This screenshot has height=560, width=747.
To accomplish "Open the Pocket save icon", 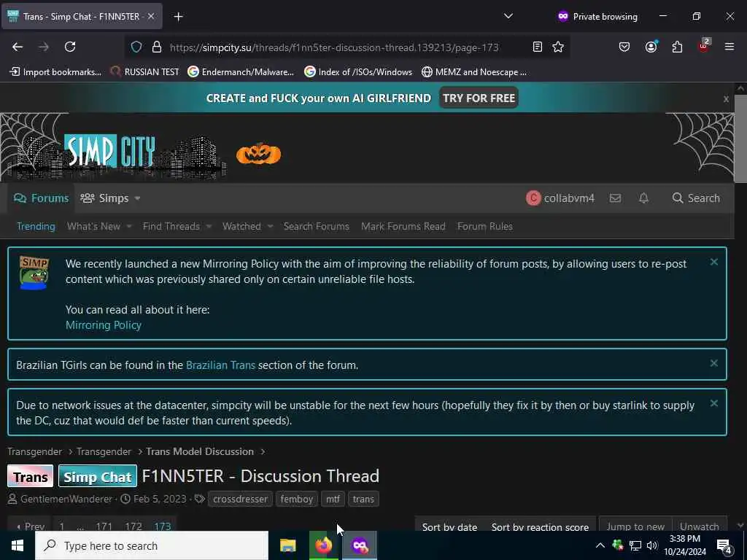I will [x=624, y=47].
